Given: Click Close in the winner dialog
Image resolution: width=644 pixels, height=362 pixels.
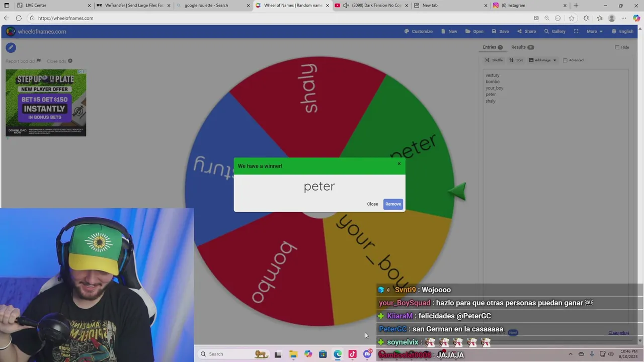Looking at the screenshot, I should coord(372,204).
